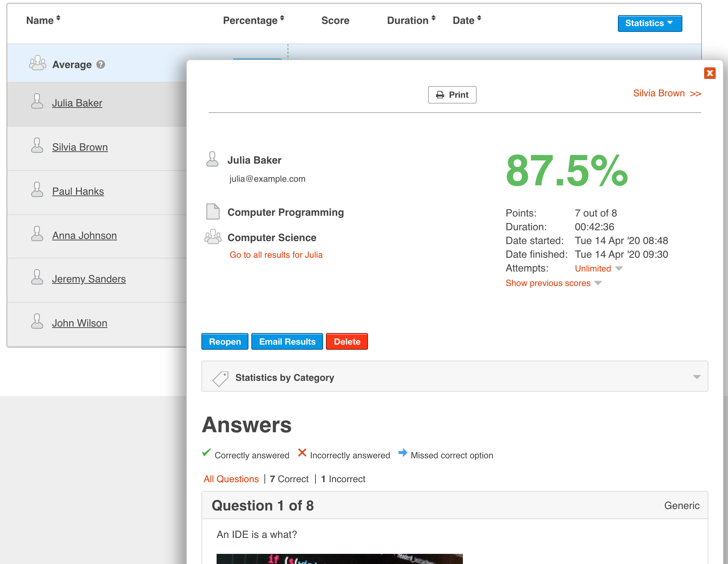Click the tag icon in Statistics by Category

(x=220, y=378)
